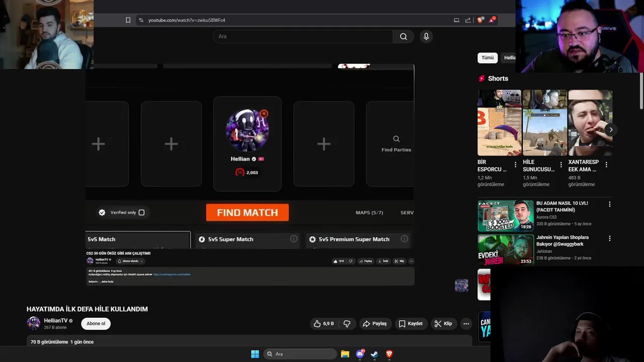
Task: Click wraithesports link in inner description
Action: click(172, 275)
